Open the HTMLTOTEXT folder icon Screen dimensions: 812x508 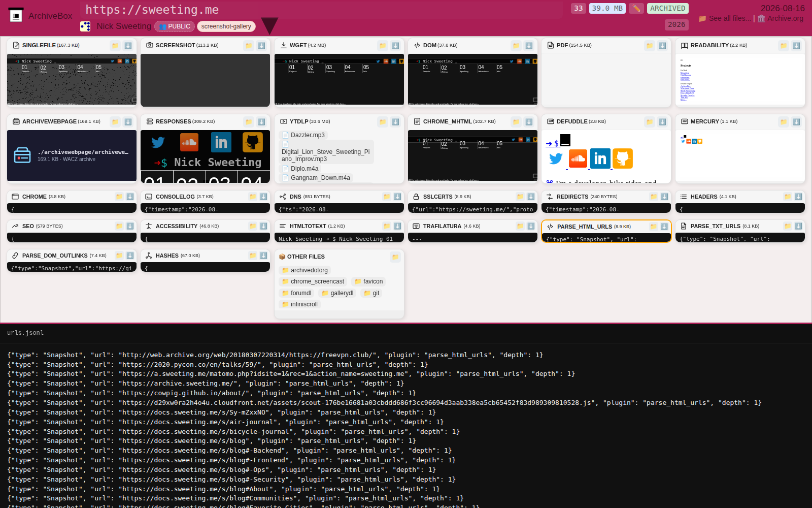click(x=387, y=226)
